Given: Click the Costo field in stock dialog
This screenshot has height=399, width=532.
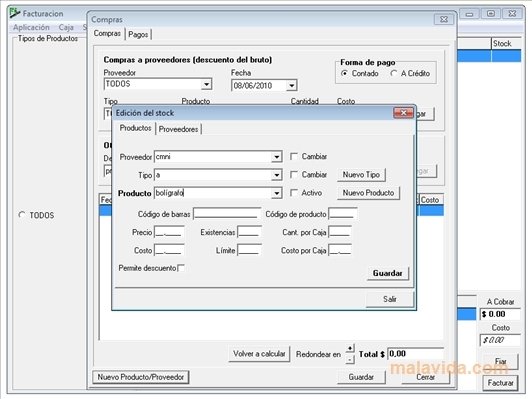Looking at the screenshot, I should pos(169,250).
